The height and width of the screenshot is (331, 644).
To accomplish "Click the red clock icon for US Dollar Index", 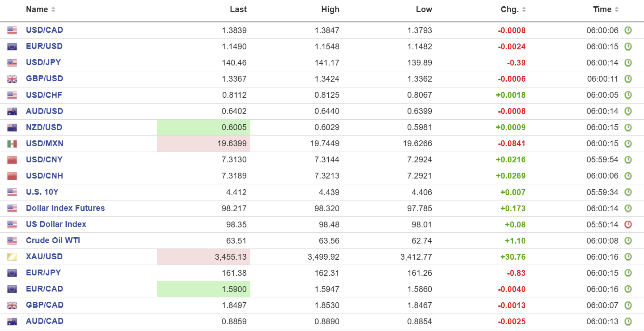I will pyautogui.click(x=628, y=224).
